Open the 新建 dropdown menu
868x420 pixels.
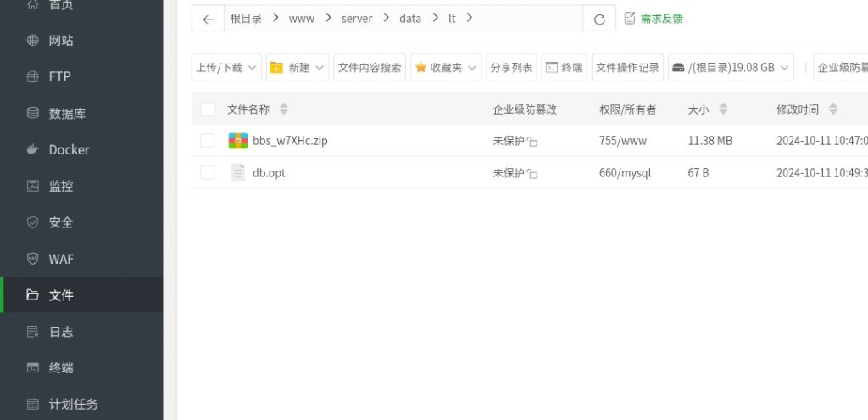(x=298, y=68)
